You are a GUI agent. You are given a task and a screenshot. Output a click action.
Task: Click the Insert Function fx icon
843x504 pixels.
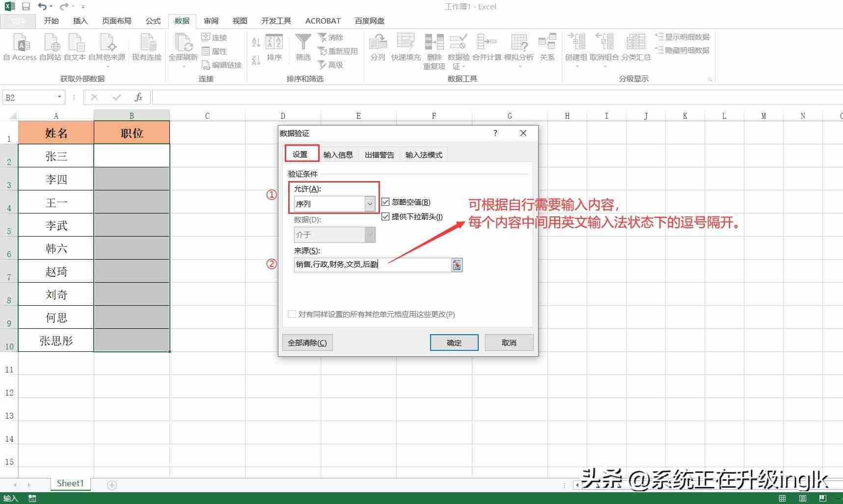click(x=138, y=97)
